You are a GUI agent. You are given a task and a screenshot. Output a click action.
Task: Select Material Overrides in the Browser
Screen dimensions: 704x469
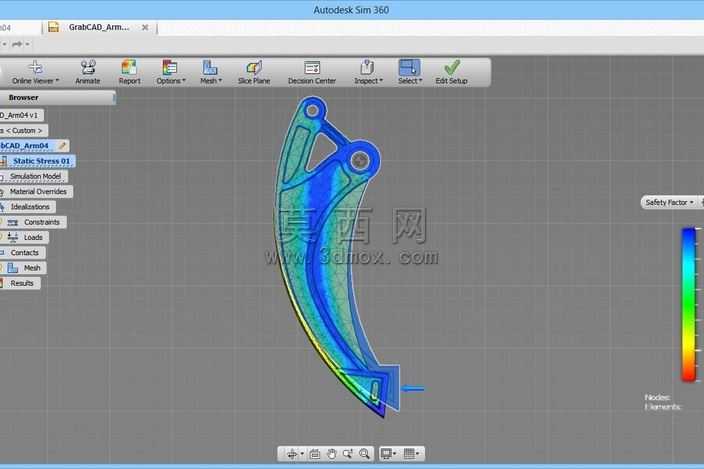point(38,192)
